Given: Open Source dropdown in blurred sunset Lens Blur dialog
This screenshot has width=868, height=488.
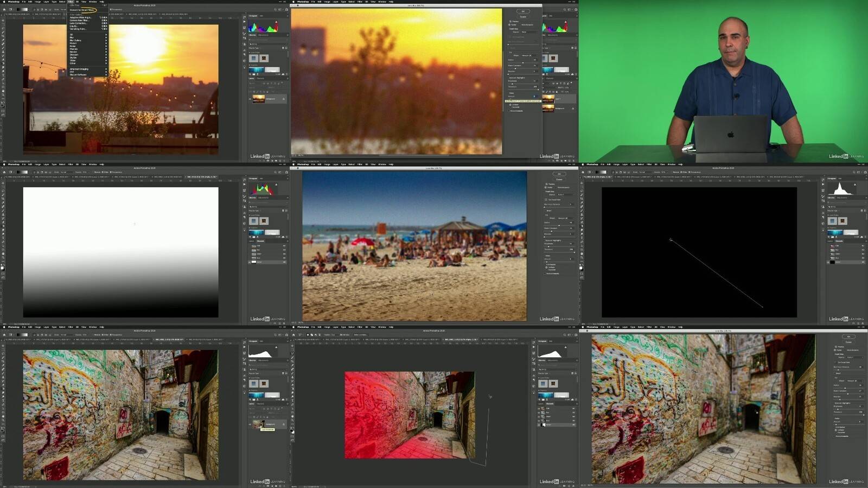Looking at the screenshot, I should click(529, 32).
